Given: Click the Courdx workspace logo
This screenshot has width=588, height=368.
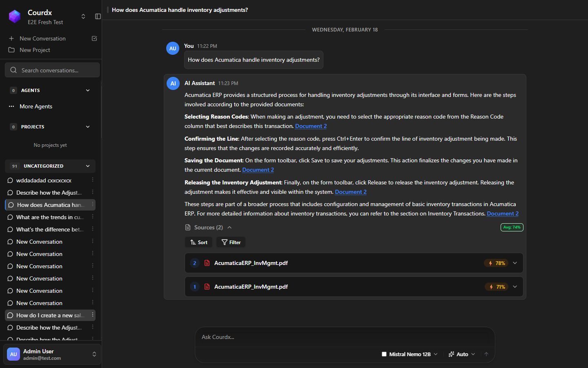Looking at the screenshot, I should point(15,16).
